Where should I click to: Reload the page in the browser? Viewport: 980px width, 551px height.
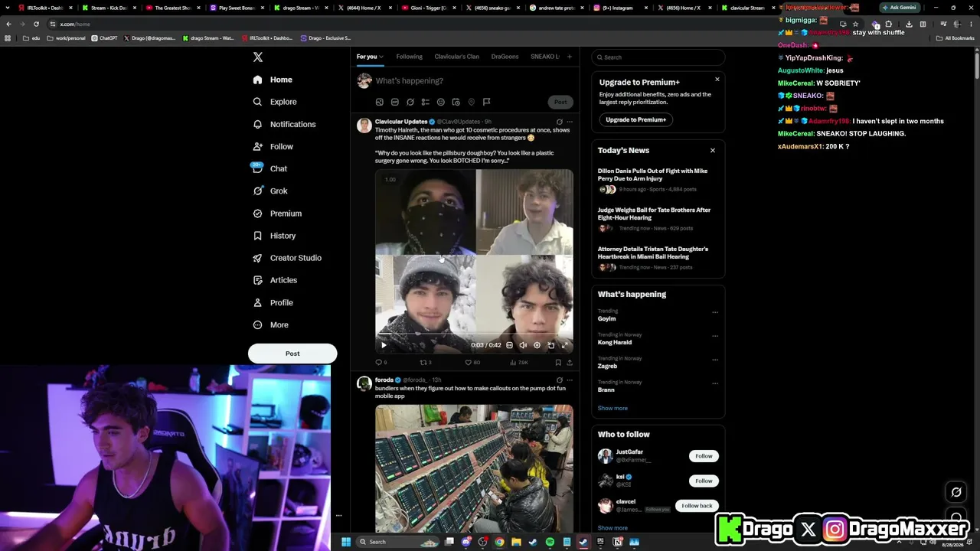point(36,24)
